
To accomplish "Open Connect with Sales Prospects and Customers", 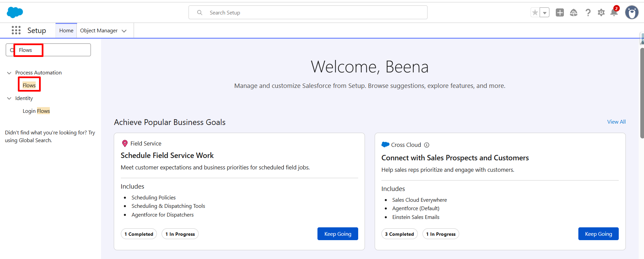I will [x=455, y=158].
